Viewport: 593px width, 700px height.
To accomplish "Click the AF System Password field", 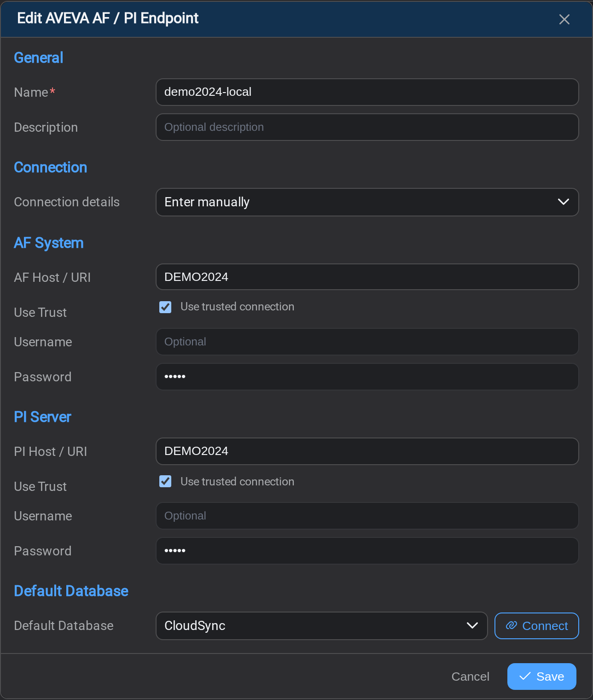I will click(367, 377).
